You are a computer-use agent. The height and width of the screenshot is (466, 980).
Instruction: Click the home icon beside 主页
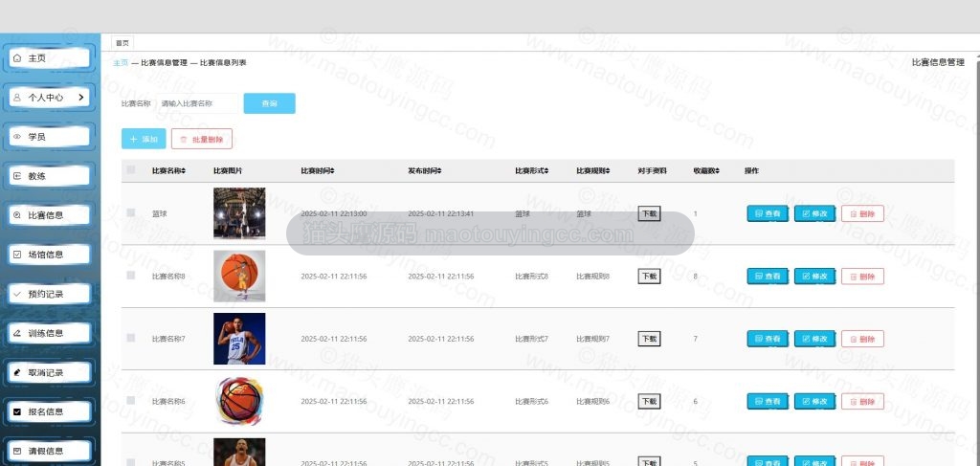coord(17,58)
